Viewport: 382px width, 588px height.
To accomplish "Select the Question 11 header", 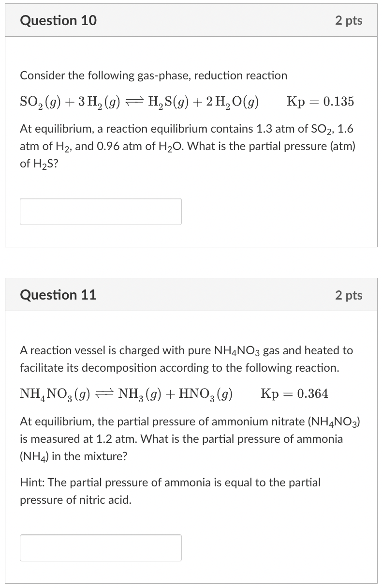I will point(58,295).
